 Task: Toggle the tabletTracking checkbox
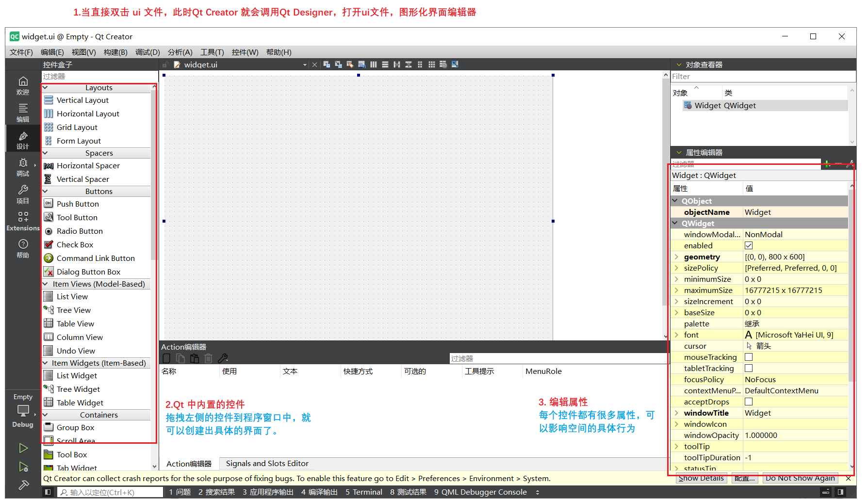[749, 369]
